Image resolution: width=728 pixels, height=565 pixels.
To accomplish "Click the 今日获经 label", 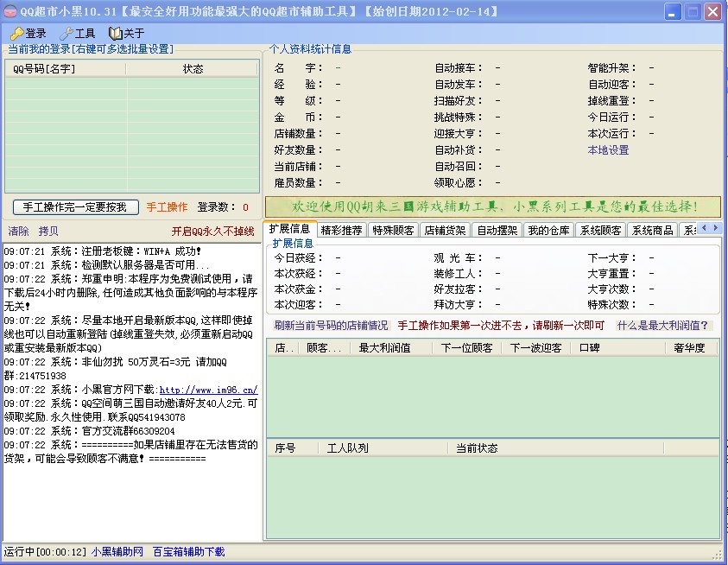I will (298, 257).
